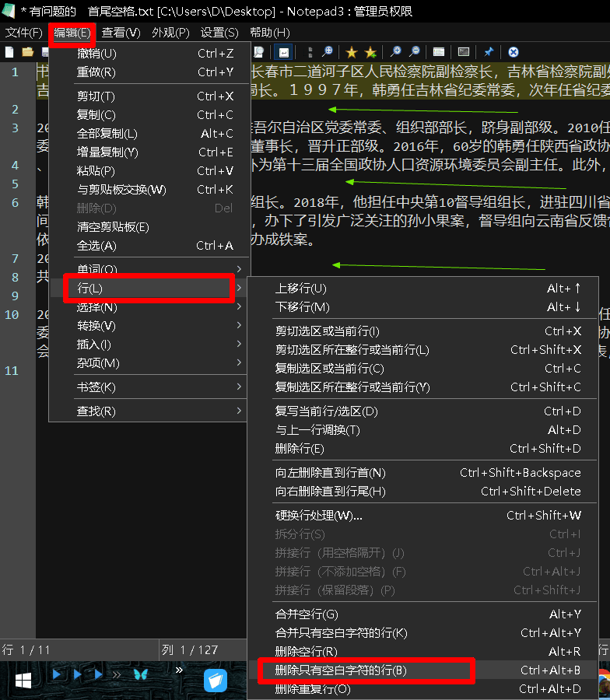Choose 全部复制(L) from Edit menu
Viewport: 610px width, 700px height.
pyautogui.click(x=107, y=134)
